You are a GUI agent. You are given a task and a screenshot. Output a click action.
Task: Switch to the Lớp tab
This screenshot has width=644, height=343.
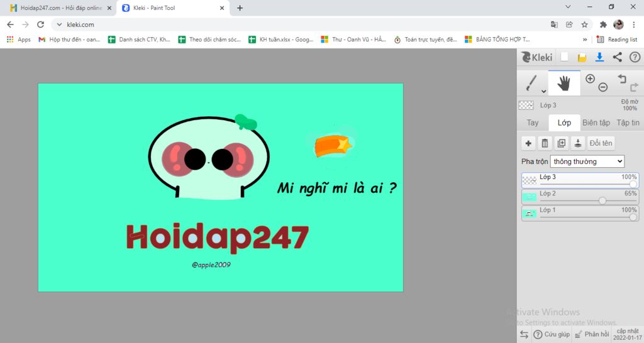pos(564,122)
